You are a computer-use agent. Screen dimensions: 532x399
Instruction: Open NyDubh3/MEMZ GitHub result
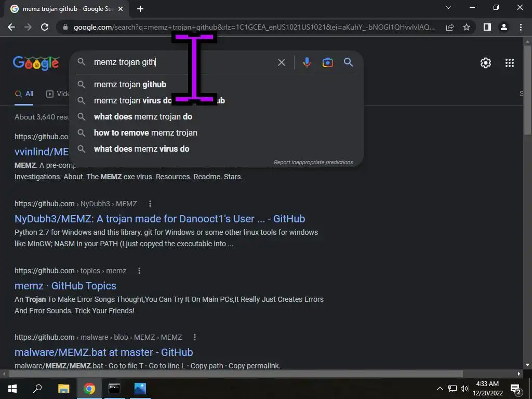click(160, 219)
